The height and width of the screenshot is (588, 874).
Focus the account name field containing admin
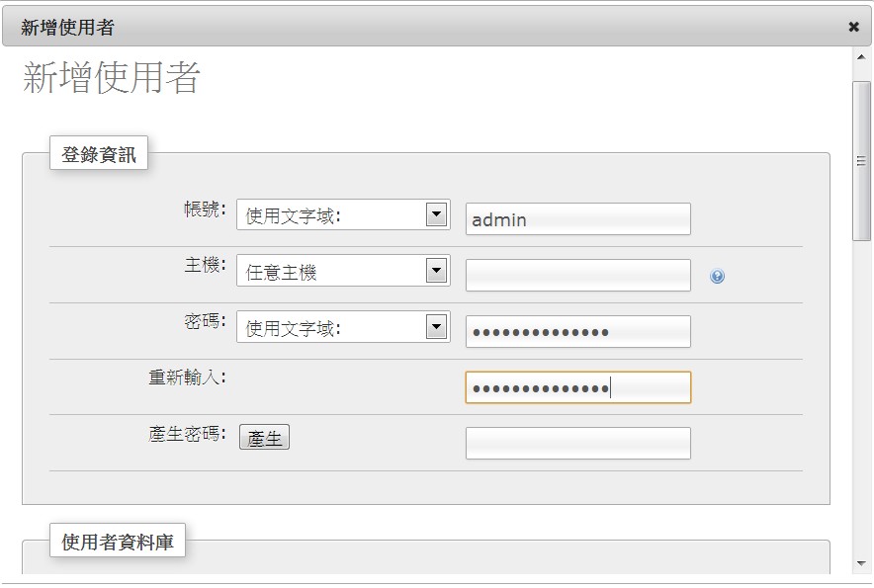577,219
